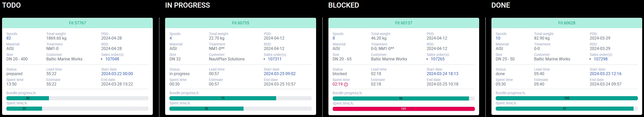
Task: Open the Fit 57767 card header
Action: click(77, 23)
